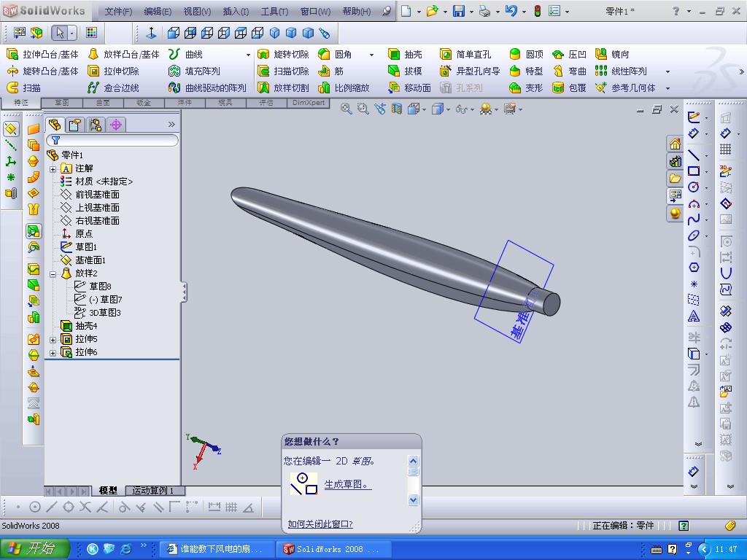
Task: Open the 视图(V) menu
Action: (x=197, y=11)
